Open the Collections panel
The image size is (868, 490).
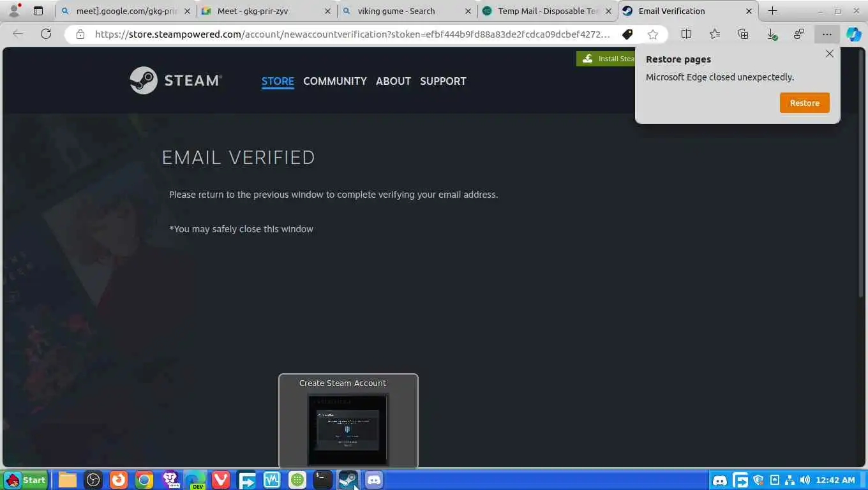tap(742, 34)
